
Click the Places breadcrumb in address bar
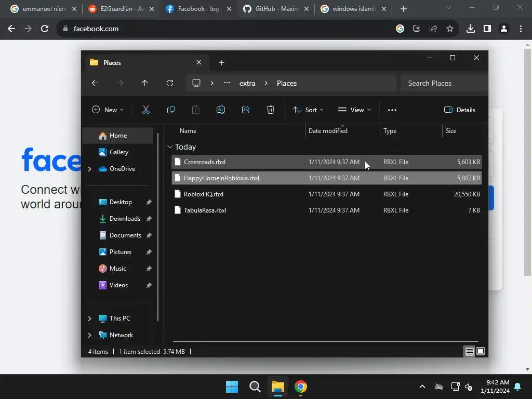click(x=287, y=84)
